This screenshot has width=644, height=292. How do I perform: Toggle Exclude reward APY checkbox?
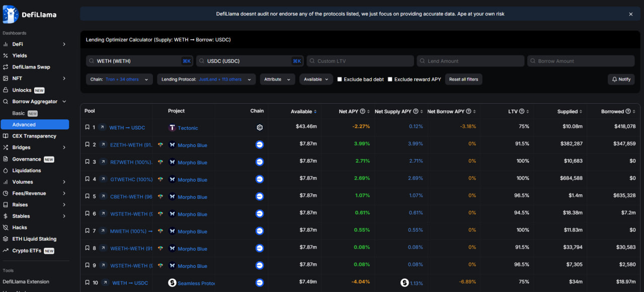coord(390,80)
